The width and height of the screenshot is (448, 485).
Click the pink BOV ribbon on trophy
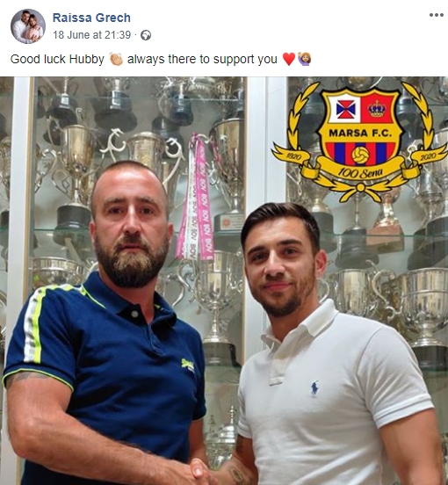(195, 198)
